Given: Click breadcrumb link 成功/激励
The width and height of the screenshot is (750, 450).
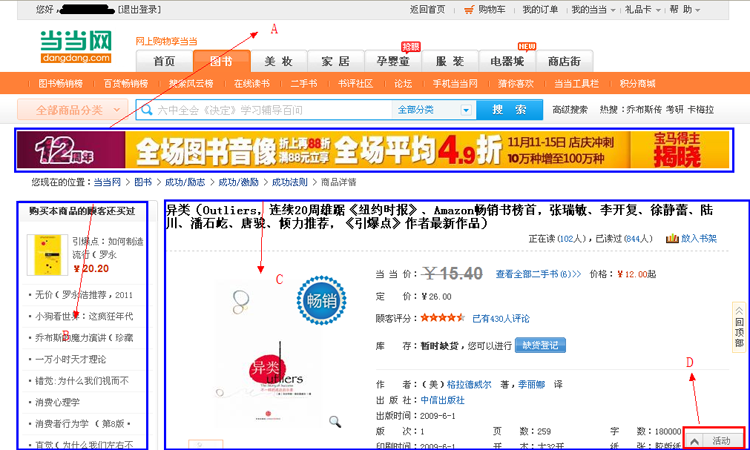Looking at the screenshot, I should [x=238, y=182].
